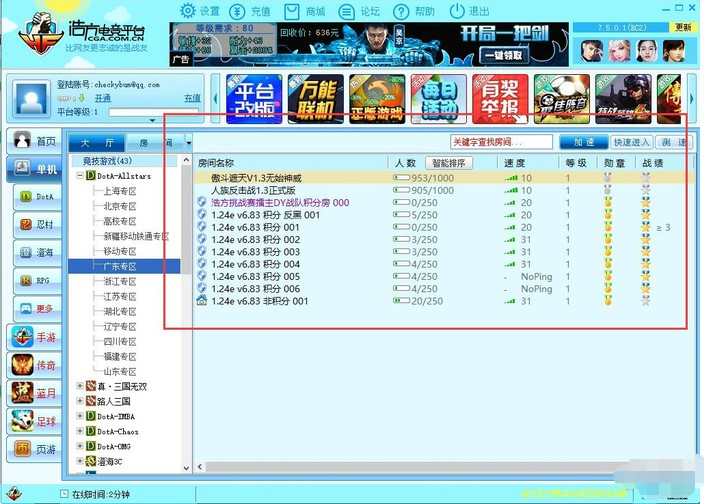
Task: Click the 快速进入 button
Action: click(x=631, y=142)
